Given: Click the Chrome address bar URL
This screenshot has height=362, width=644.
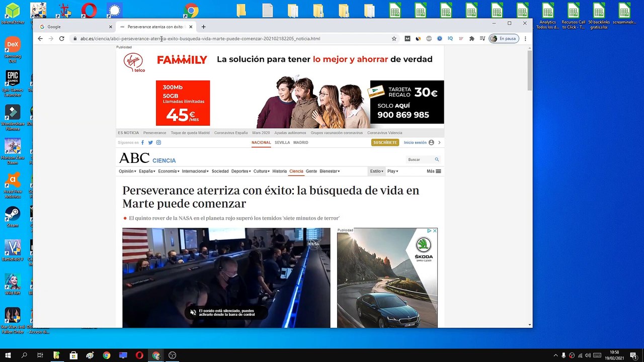Looking at the screenshot, I should (200, 39).
